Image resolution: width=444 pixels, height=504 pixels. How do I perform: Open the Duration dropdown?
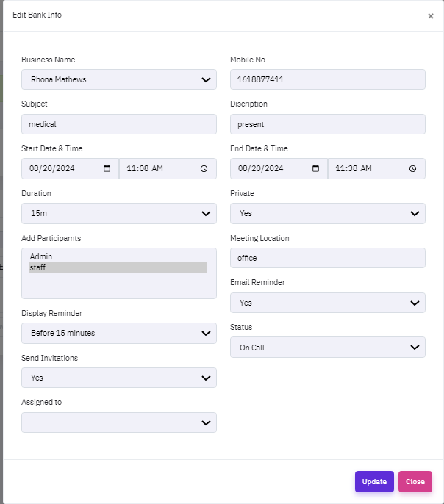coord(118,214)
